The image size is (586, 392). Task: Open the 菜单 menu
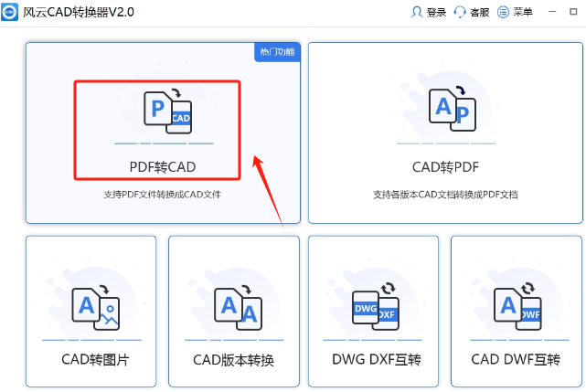coord(523,12)
